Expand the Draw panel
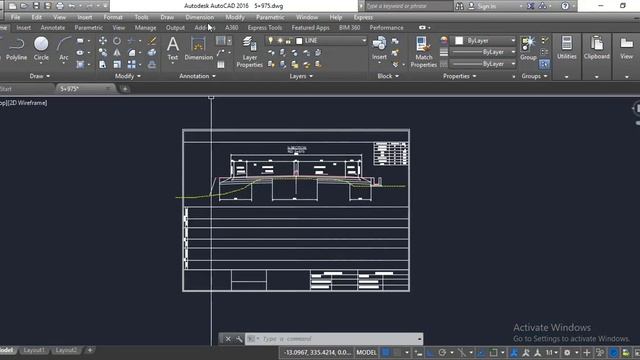 (x=40, y=76)
